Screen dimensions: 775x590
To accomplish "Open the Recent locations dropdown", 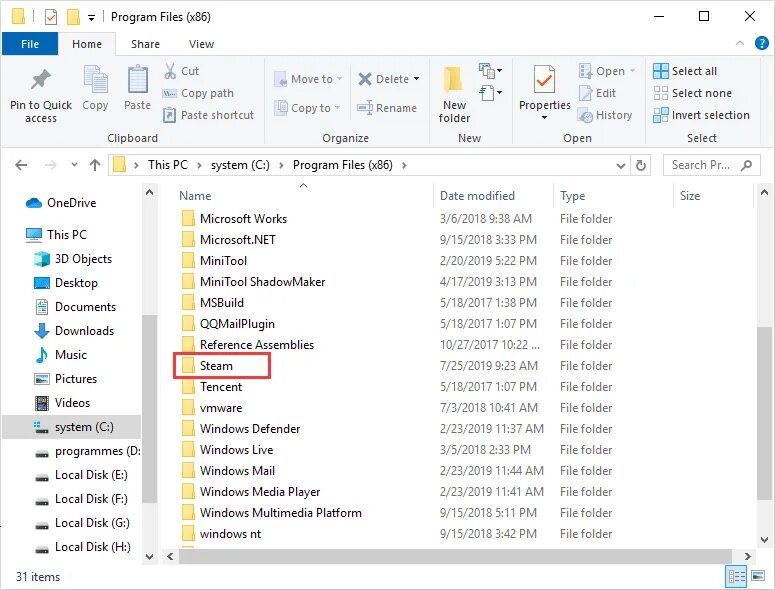I will (x=74, y=165).
